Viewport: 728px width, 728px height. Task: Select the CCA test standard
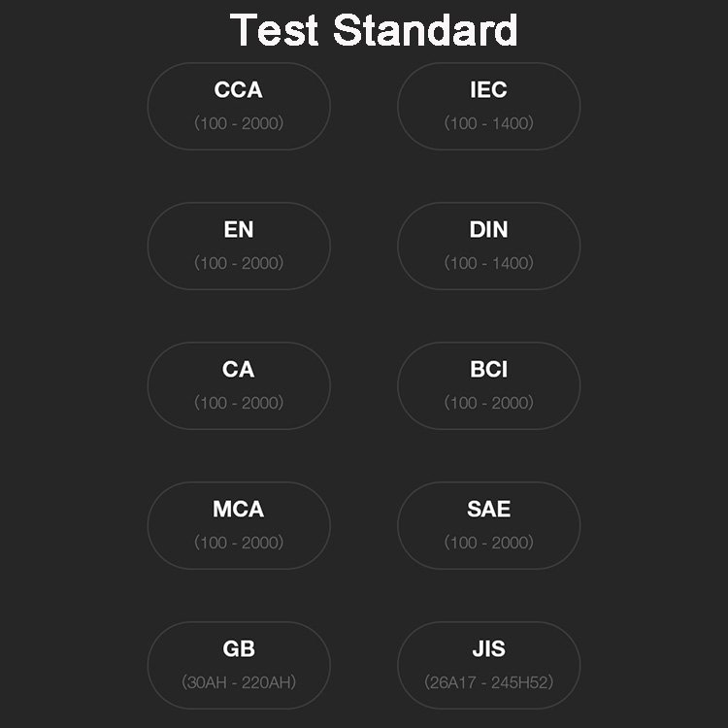click(239, 107)
